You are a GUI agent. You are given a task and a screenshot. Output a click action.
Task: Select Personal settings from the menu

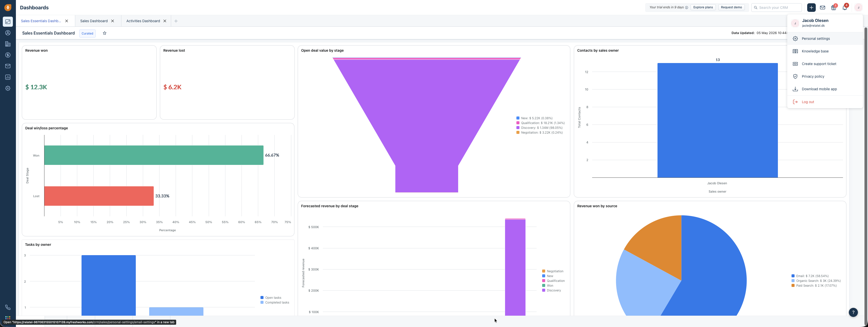pos(825,39)
